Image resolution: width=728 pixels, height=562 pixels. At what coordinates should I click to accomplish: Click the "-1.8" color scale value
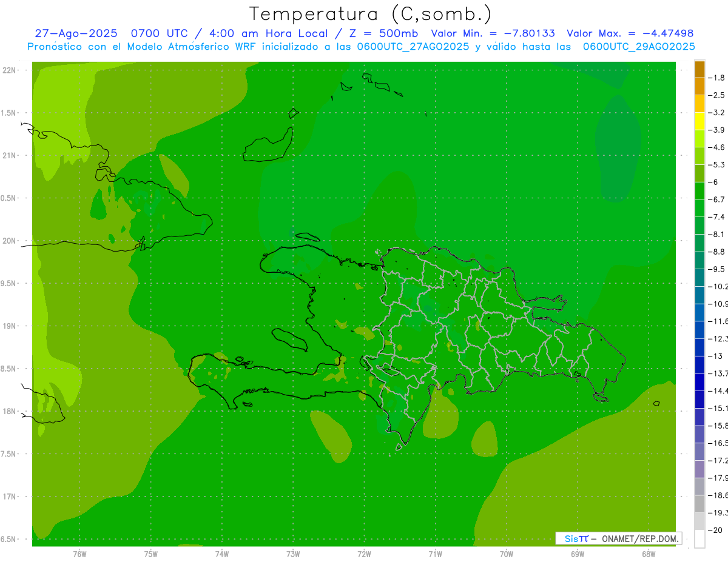716,78
